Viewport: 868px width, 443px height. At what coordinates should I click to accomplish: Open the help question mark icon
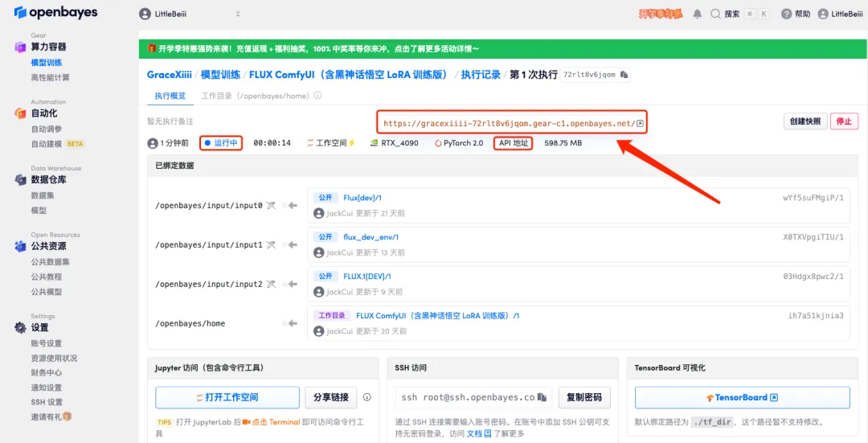[x=786, y=14]
